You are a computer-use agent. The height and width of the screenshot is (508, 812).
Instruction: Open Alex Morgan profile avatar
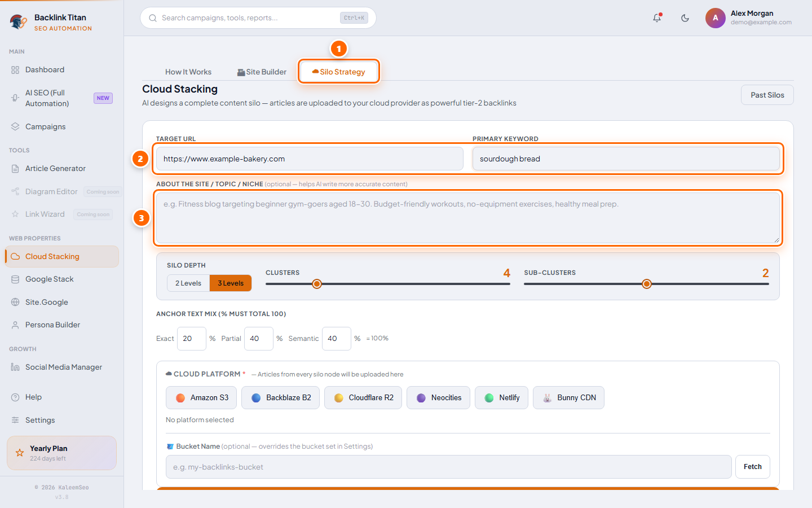716,18
